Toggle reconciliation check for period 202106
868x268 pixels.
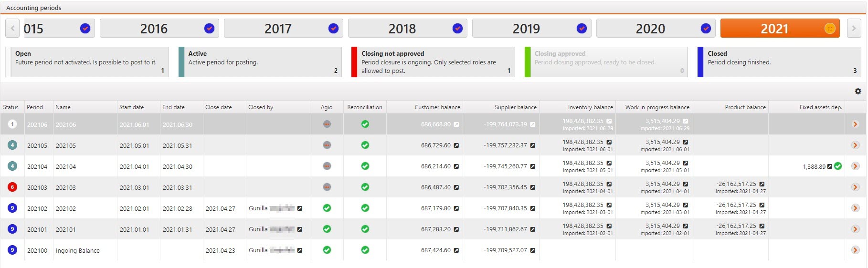click(365, 124)
